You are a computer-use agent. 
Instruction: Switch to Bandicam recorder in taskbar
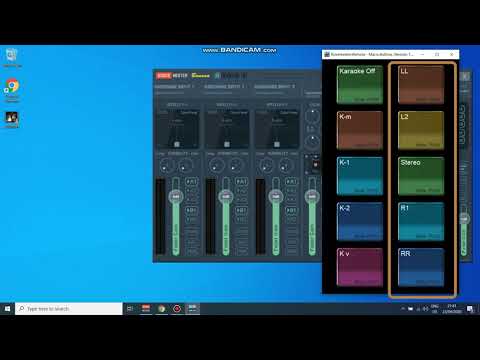(177, 309)
